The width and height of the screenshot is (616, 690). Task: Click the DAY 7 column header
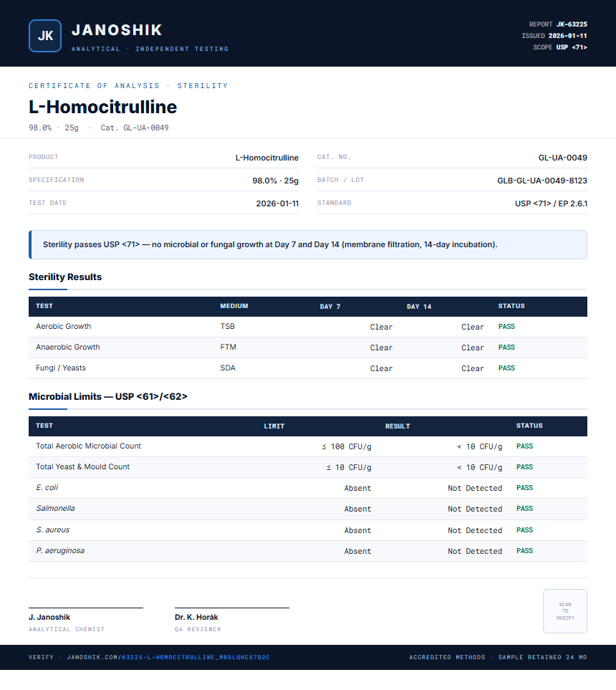330,306
